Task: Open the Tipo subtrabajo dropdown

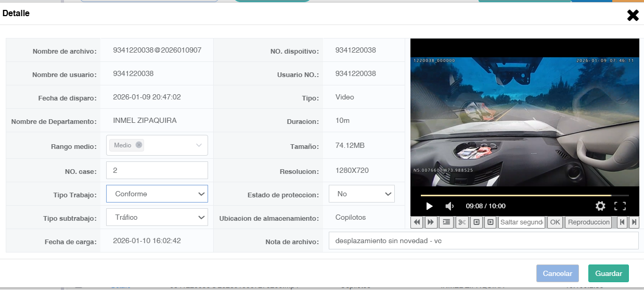Action: point(157,217)
